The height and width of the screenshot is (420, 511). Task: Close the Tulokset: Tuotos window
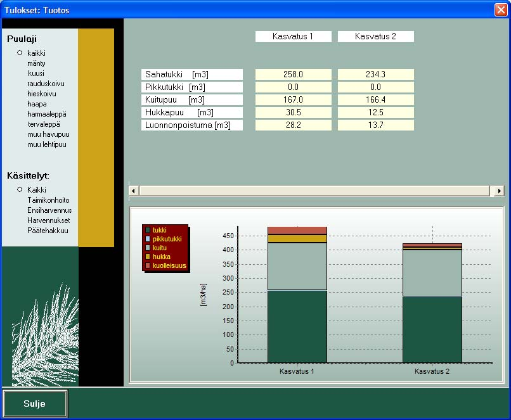click(x=501, y=10)
